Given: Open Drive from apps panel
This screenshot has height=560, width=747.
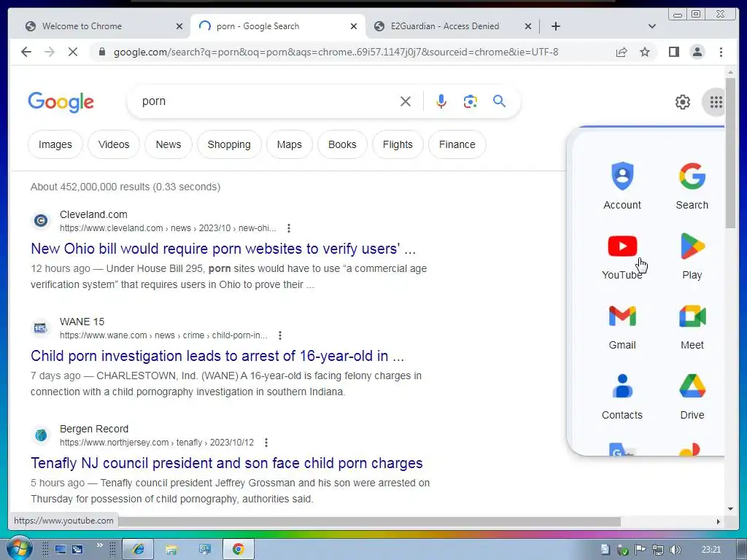Looking at the screenshot, I should (x=692, y=396).
